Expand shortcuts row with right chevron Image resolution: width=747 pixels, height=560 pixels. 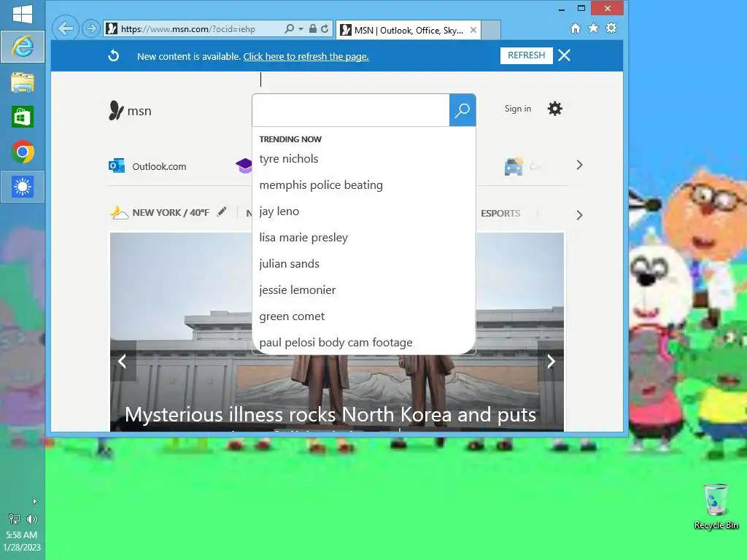click(x=579, y=166)
